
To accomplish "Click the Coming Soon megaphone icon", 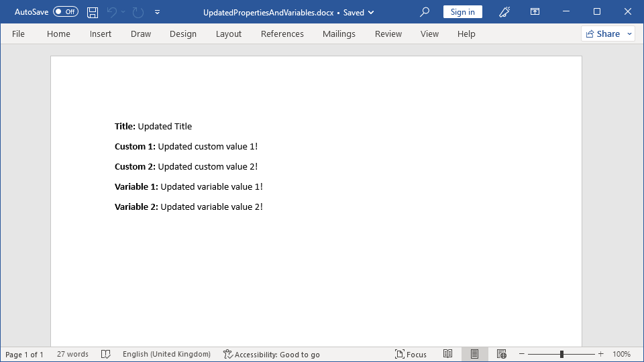I will [x=505, y=12].
